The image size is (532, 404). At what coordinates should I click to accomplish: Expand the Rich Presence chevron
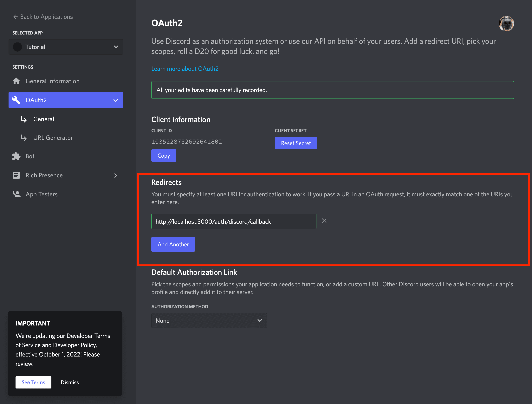[x=116, y=176]
